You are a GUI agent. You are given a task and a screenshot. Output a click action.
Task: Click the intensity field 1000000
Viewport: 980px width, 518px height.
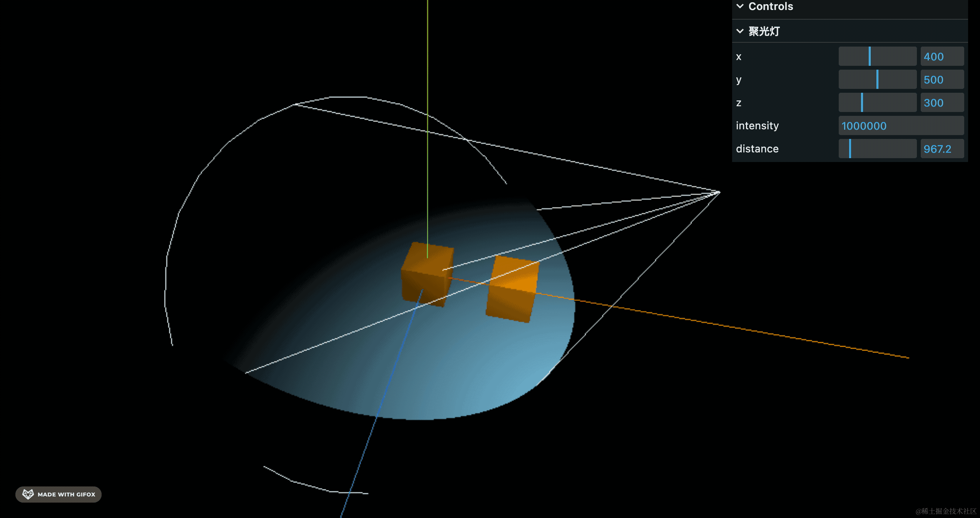click(901, 126)
